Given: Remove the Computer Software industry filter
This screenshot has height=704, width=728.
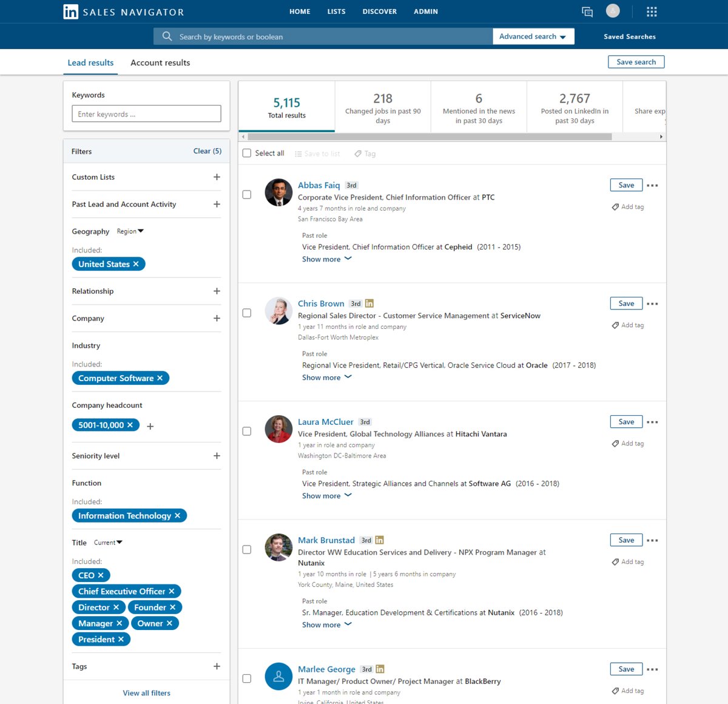Looking at the screenshot, I should (x=160, y=378).
